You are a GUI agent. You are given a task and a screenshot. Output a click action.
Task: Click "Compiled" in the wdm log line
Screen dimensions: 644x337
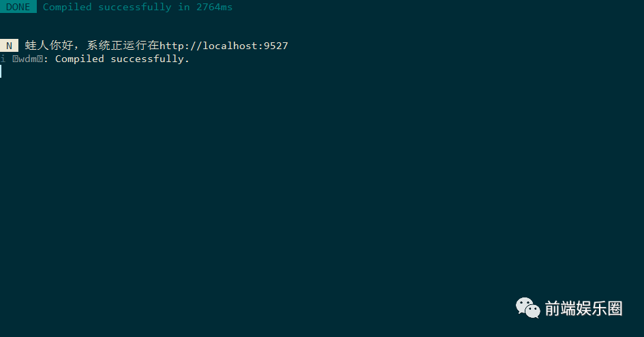point(80,59)
